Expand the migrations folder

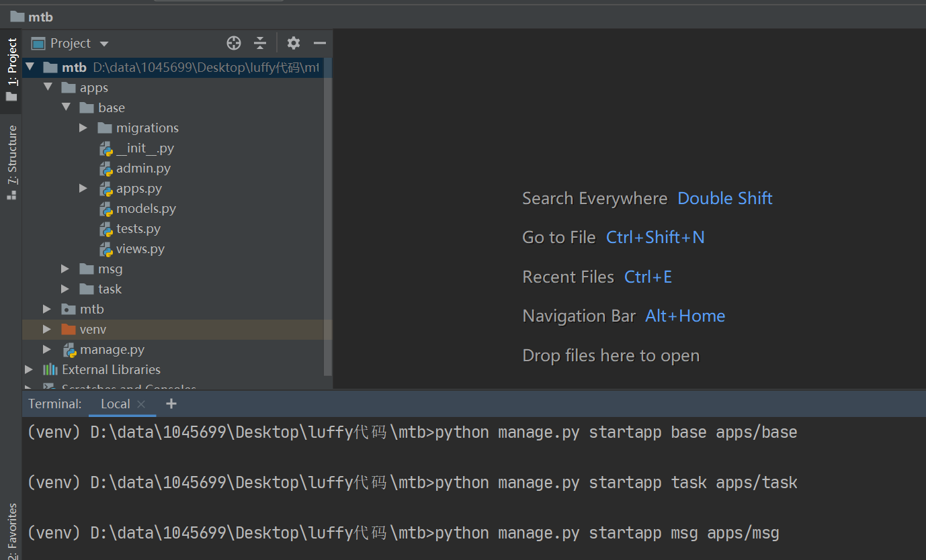(x=83, y=128)
